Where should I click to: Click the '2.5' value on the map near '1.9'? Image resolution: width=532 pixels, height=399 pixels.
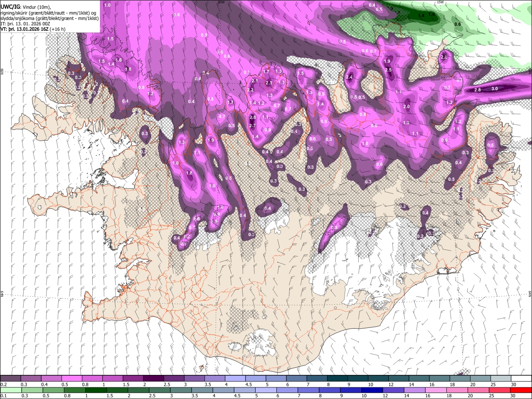click(x=389, y=70)
